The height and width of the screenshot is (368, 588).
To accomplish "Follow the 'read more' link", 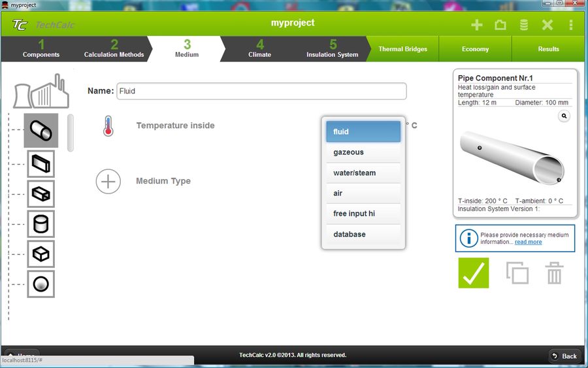I will tap(528, 242).
